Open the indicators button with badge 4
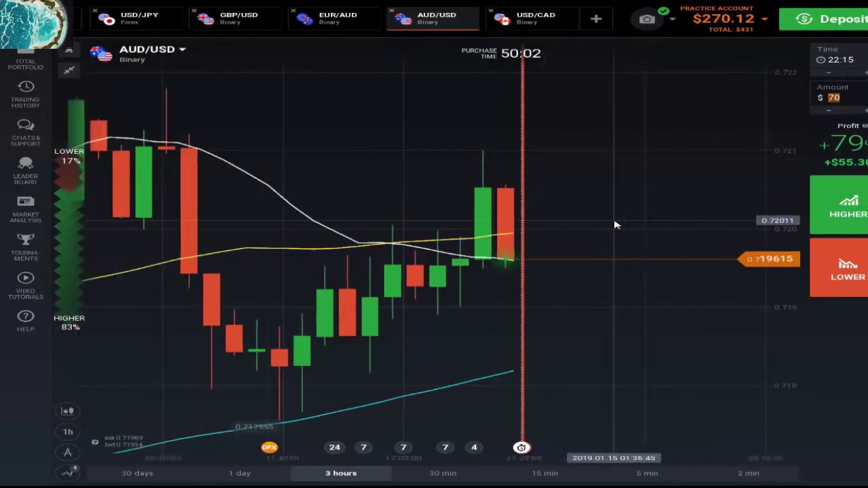The height and width of the screenshot is (488, 868). tap(68, 472)
